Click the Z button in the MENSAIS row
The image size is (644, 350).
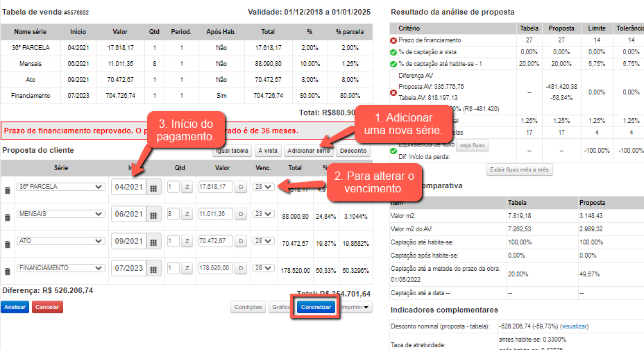click(187, 215)
